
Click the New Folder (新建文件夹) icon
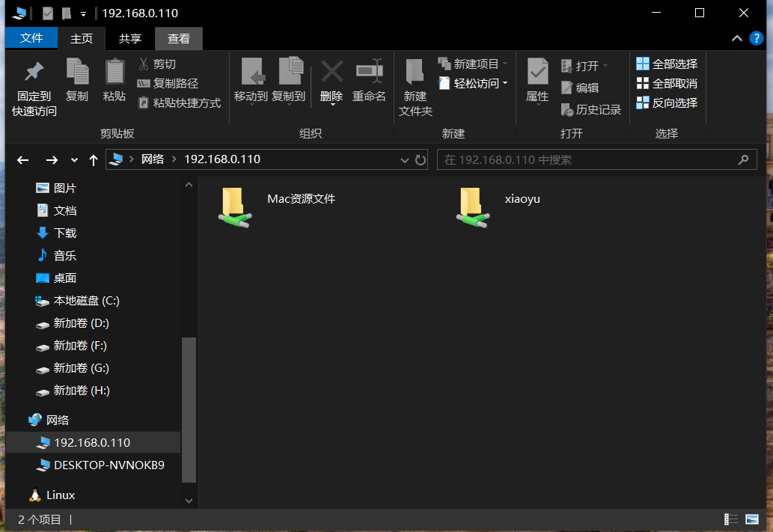[x=415, y=73]
